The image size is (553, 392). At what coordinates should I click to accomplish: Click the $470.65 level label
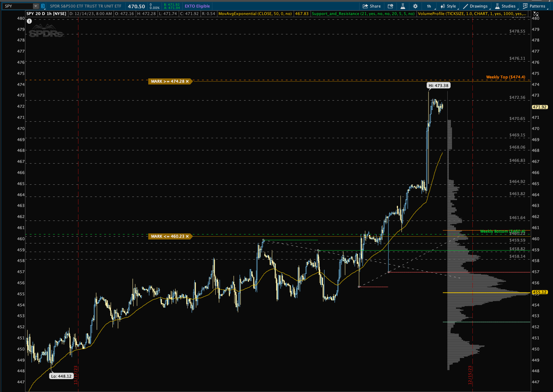(518, 118)
